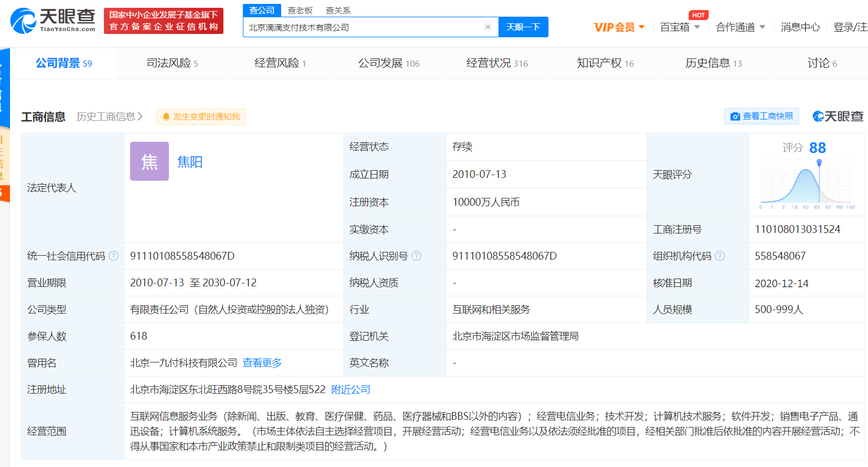Expand the 百宝箱 menu
This screenshot has height=467, width=868.
pyautogui.click(x=680, y=27)
